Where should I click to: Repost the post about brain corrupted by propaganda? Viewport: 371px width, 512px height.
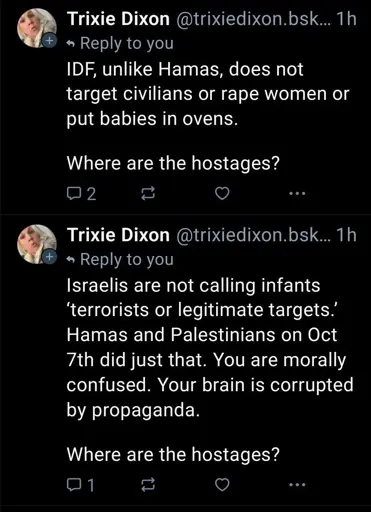point(148,485)
